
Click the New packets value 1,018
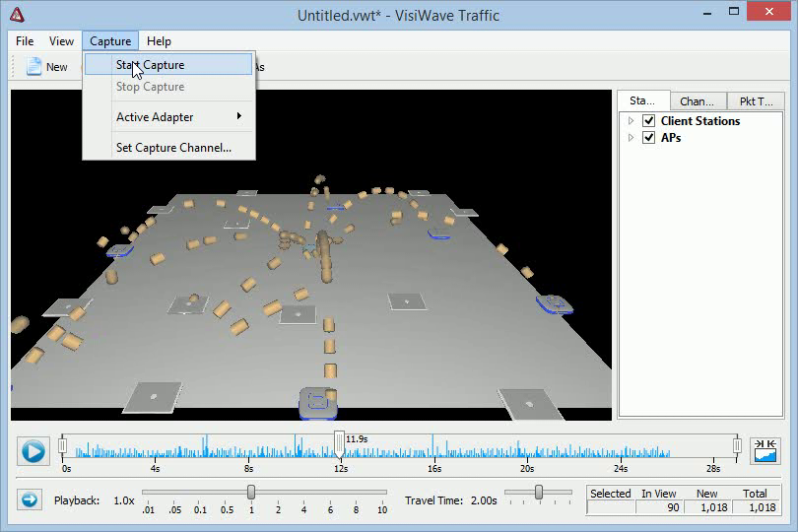pos(708,507)
